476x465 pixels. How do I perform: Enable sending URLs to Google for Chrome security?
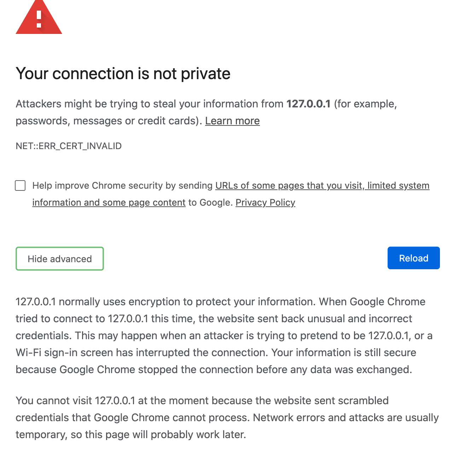tap(20, 185)
